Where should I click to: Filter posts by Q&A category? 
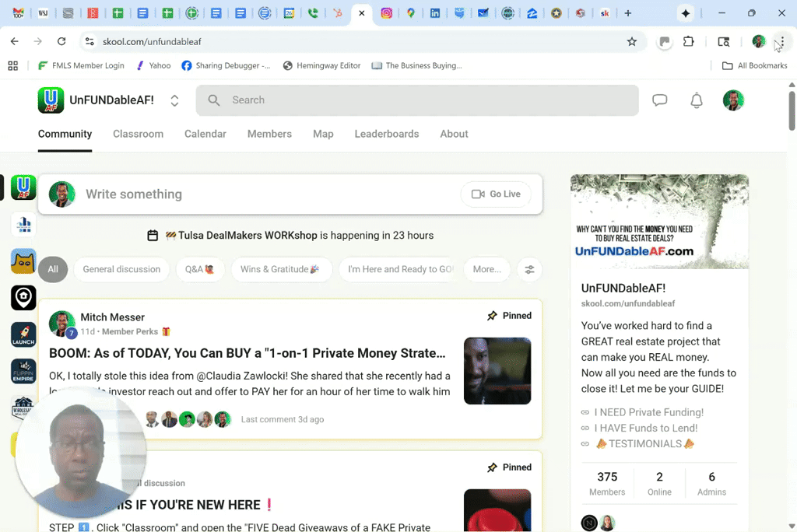pyautogui.click(x=200, y=269)
